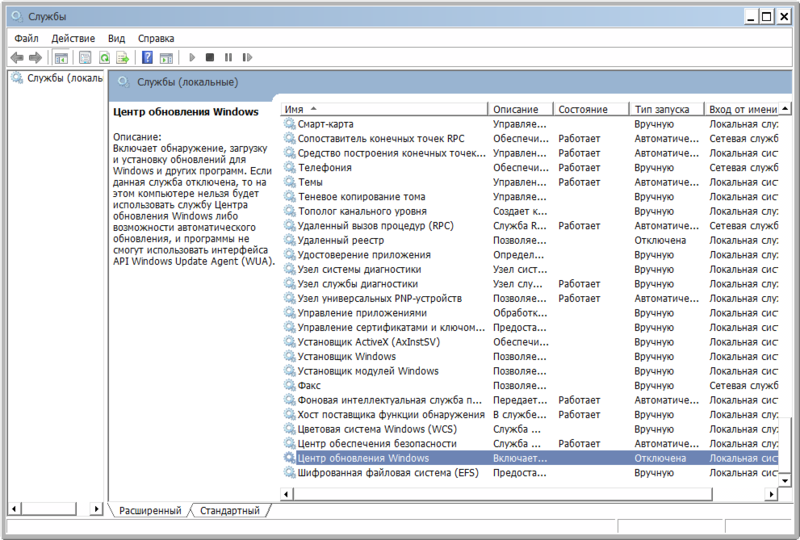Select Центр обеспечения безопасности service
This screenshot has width=800, height=540.
point(530,444)
